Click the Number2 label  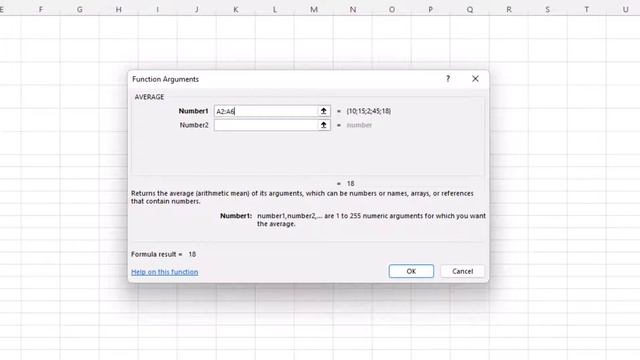[194, 125]
